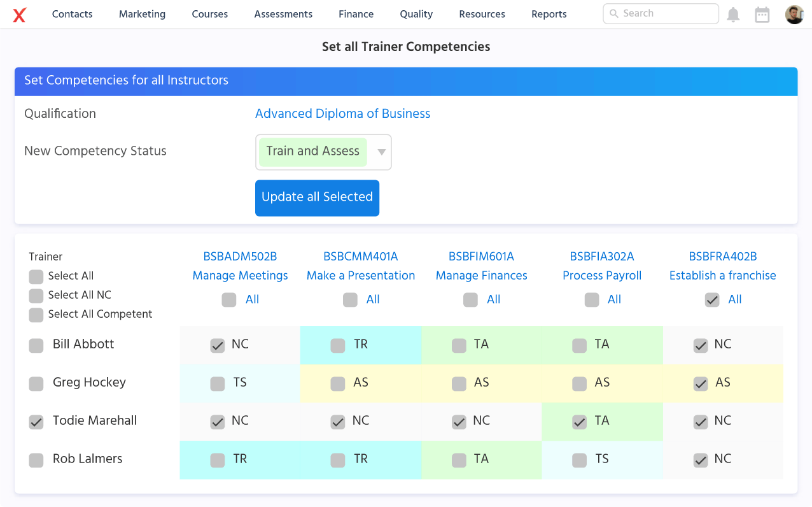The height and width of the screenshot is (507, 812).
Task: Open the BSBFIA302A Process Payroll unit
Action: [x=601, y=266]
